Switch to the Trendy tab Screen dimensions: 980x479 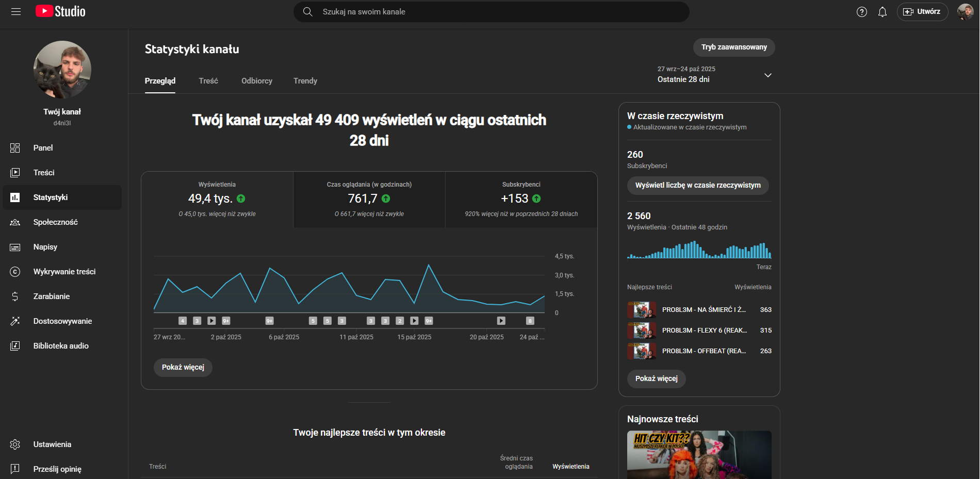(x=305, y=81)
